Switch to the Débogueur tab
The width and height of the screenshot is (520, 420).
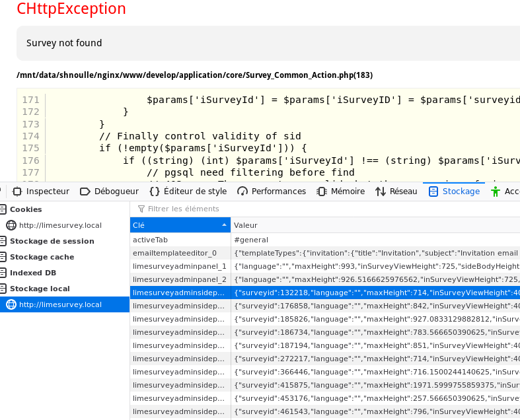pyautogui.click(x=109, y=192)
